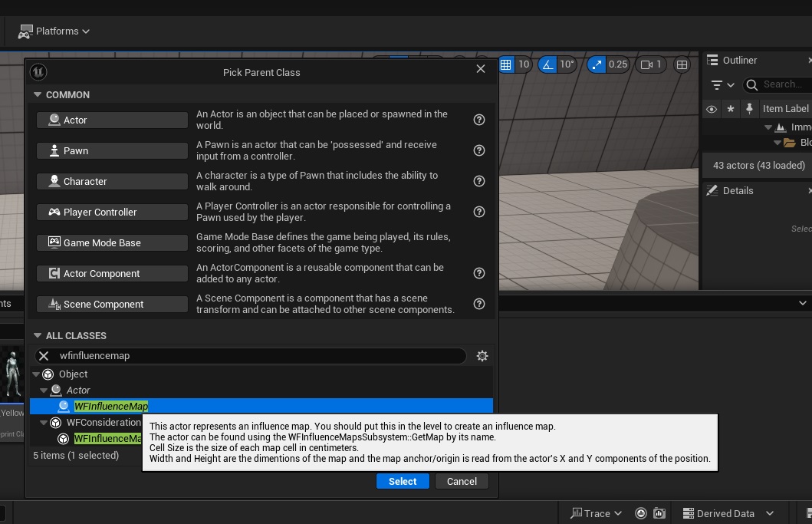The height and width of the screenshot is (524, 812).
Task: Click the Outliner search field
Action: (781, 84)
